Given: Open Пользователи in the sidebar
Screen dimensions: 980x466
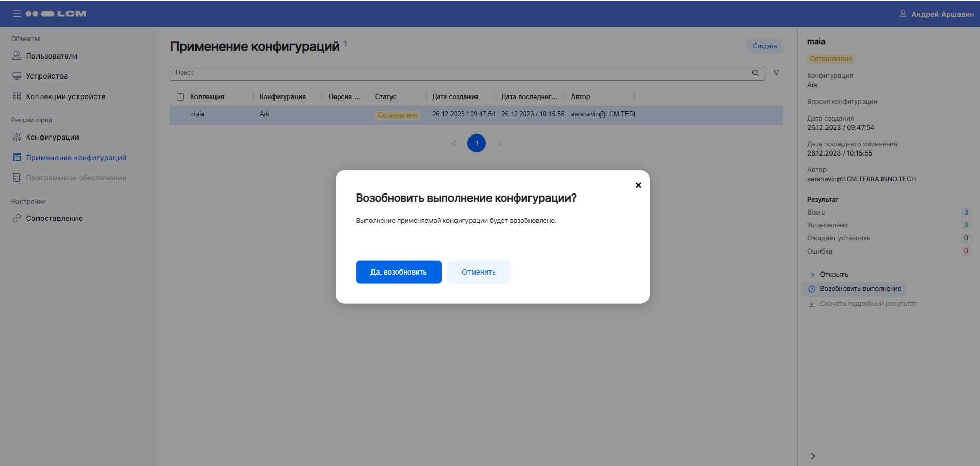Looking at the screenshot, I should (51, 56).
